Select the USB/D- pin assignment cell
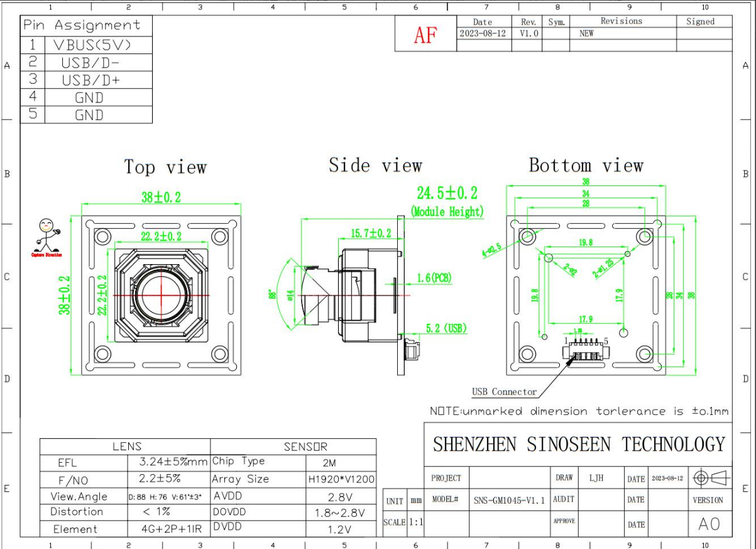This screenshot has width=756, height=549. [x=90, y=63]
